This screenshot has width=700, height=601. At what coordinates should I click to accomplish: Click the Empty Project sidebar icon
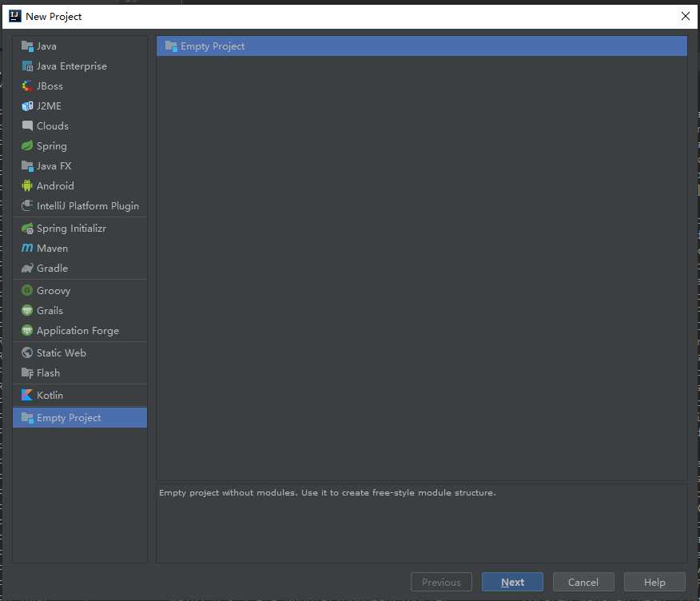point(27,417)
